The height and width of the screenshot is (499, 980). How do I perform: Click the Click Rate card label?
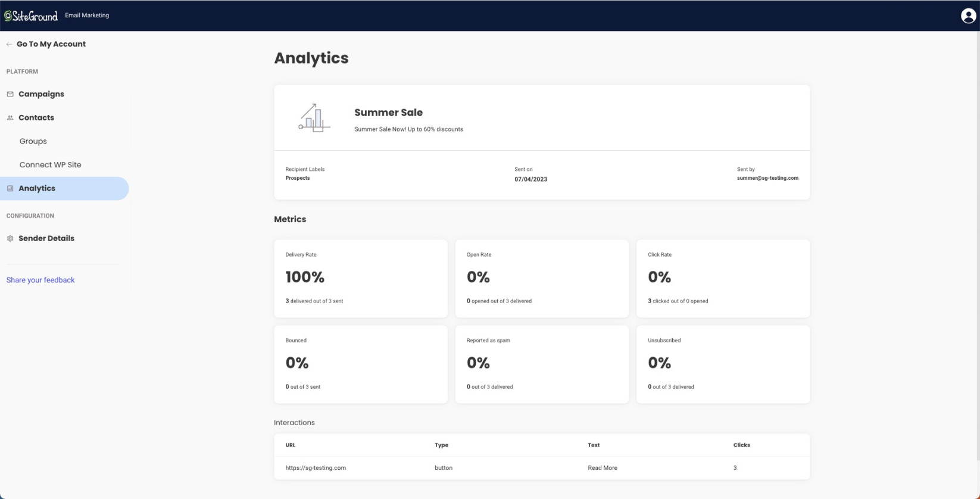pos(660,255)
